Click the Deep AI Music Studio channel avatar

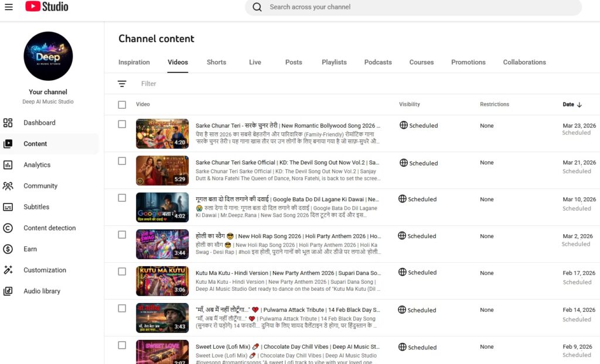(48, 56)
